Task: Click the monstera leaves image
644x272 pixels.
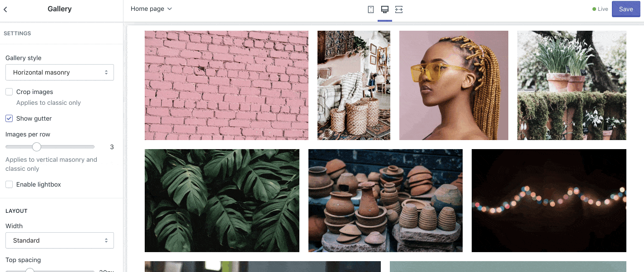Action: (x=222, y=201)
